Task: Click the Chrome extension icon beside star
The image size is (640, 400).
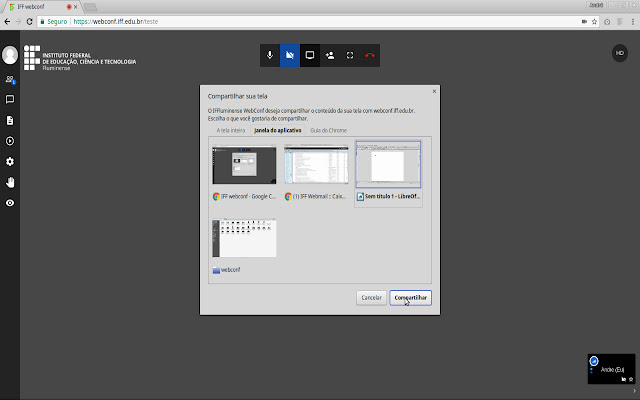Action: point(607,22)
